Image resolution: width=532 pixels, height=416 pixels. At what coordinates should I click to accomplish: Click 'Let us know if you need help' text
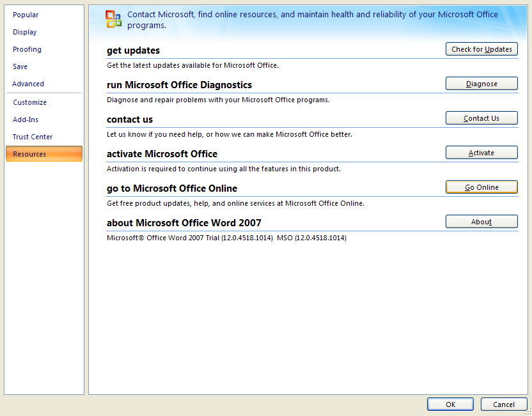click(x=230, y=135)
